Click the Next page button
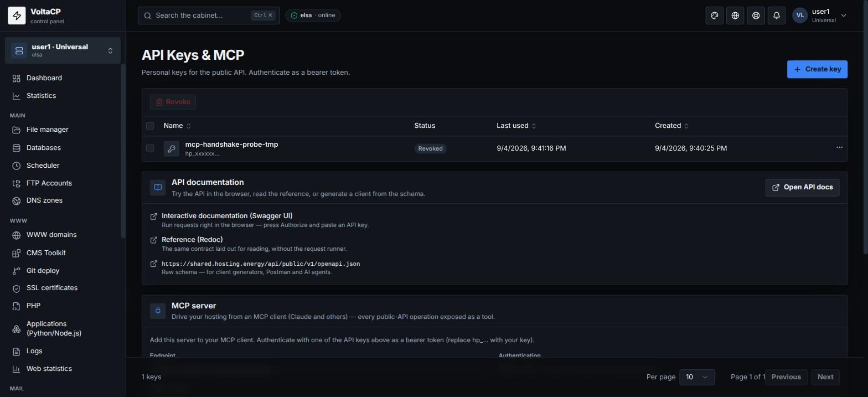This screenshot has width=868, height=397. tap(825, 377)
